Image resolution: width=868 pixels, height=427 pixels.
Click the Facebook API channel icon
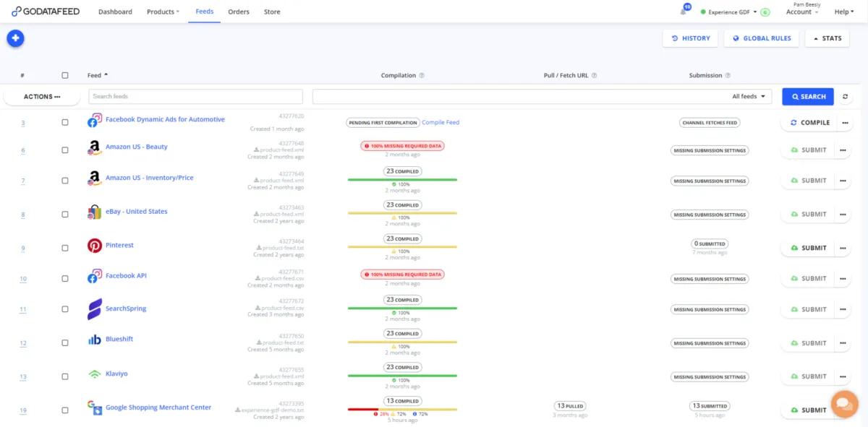coord(94,277)
